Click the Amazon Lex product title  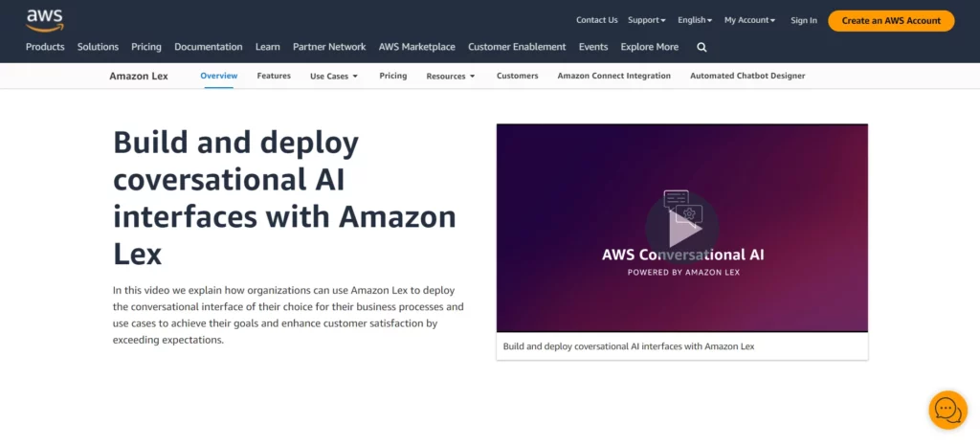pyautogui.click(x=139, y=77)
